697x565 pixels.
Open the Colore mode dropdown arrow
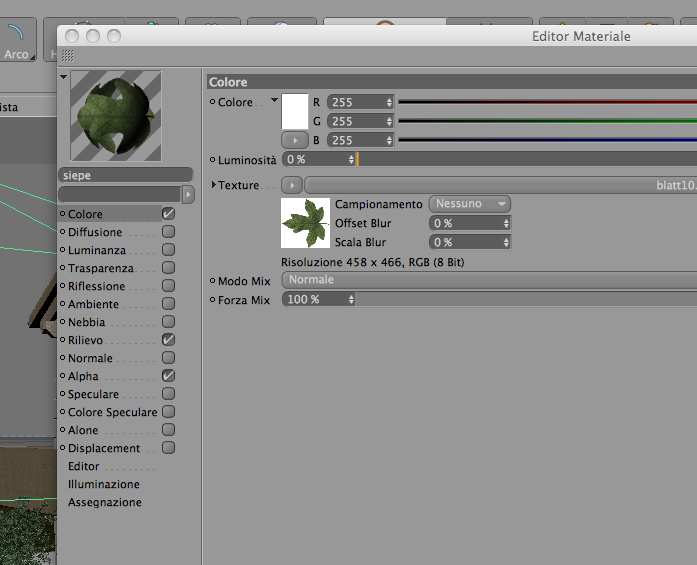coord(274,100)
